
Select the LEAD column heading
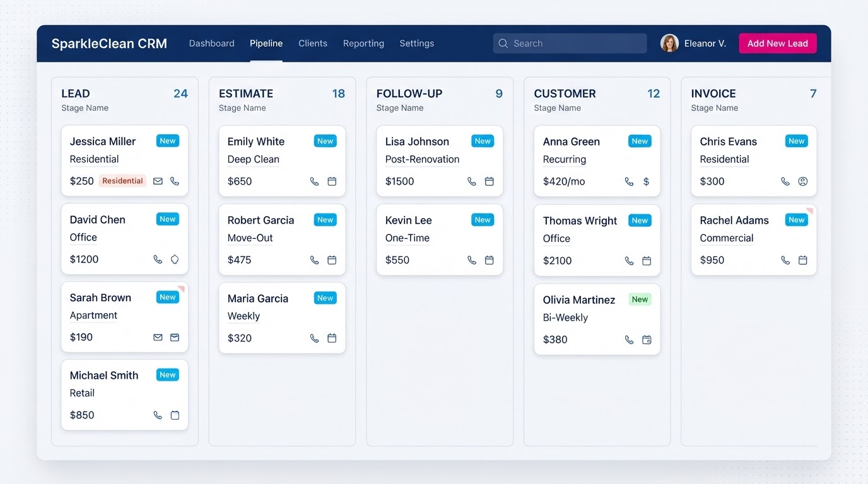[76, 93]
